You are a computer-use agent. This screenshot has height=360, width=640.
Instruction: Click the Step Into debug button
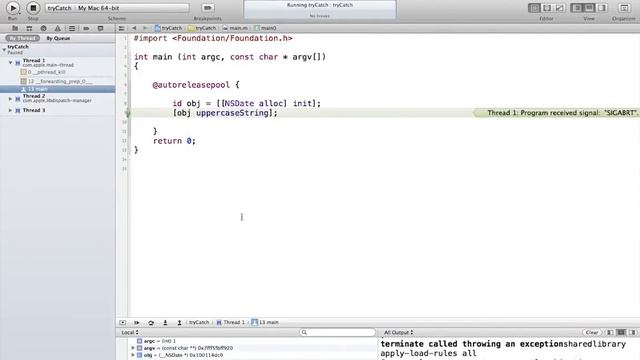click(x=165, y=322)
